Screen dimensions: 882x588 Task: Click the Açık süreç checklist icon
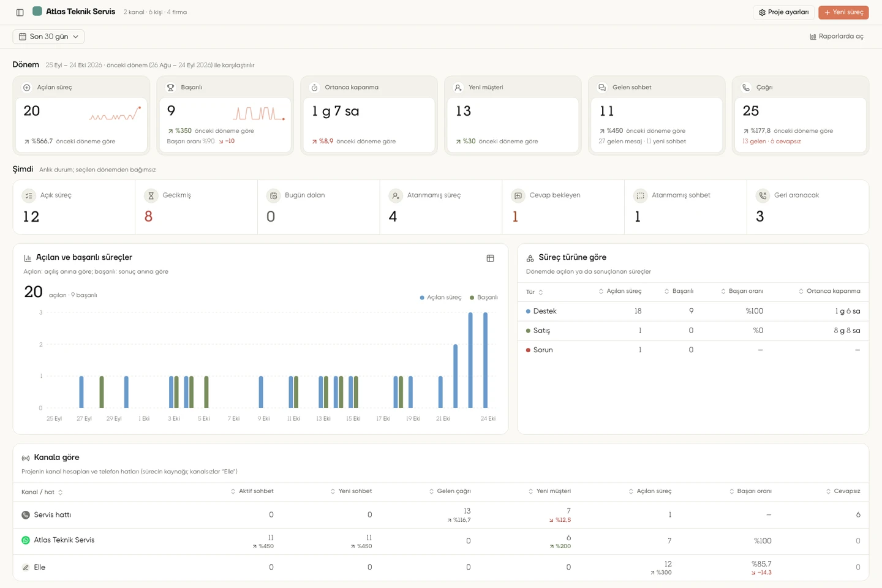29,195
